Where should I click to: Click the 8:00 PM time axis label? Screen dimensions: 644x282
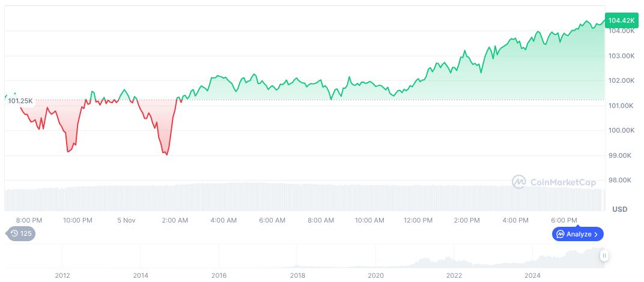pyautogui.click(x=29, y=220)
